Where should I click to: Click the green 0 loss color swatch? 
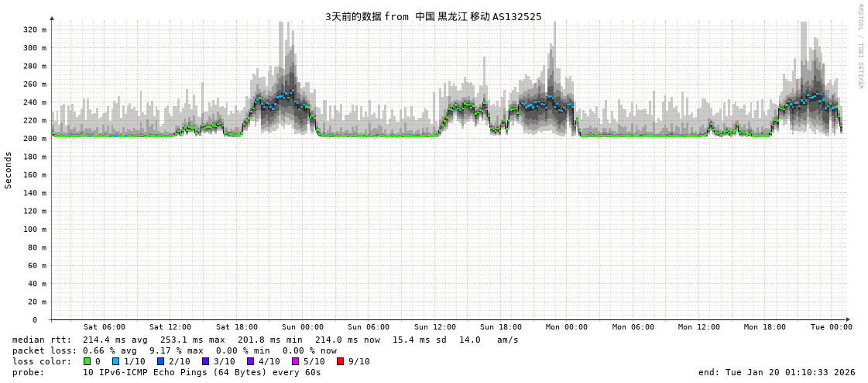pos(87,361)
